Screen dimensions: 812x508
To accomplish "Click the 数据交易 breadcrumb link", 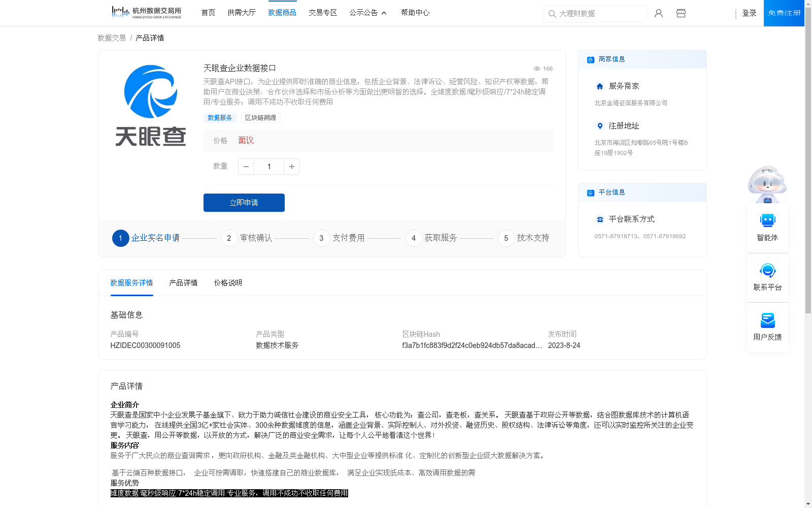I will [x=112, y=38].
